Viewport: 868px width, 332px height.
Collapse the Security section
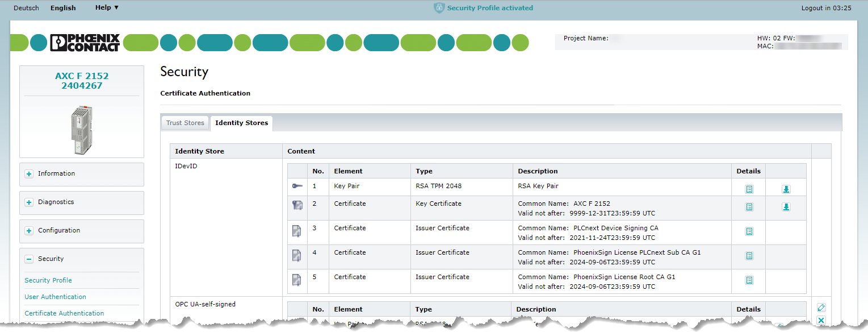29,259
